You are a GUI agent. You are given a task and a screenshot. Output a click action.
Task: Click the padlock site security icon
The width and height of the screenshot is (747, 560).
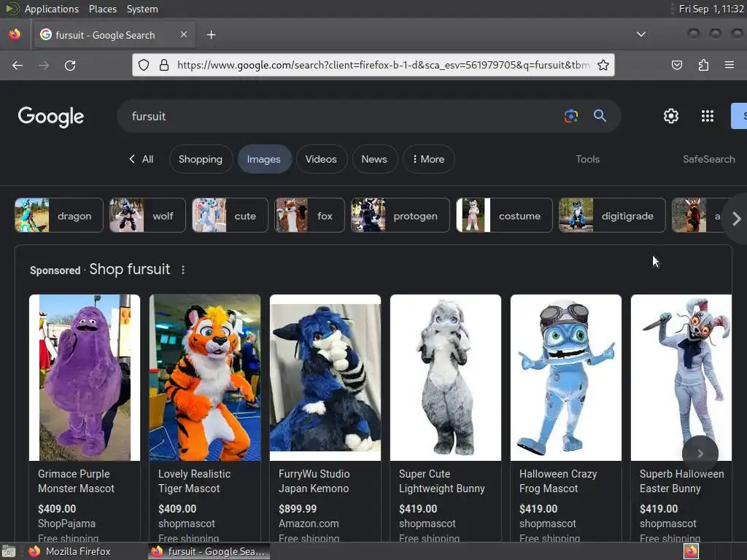pos(164,65)
